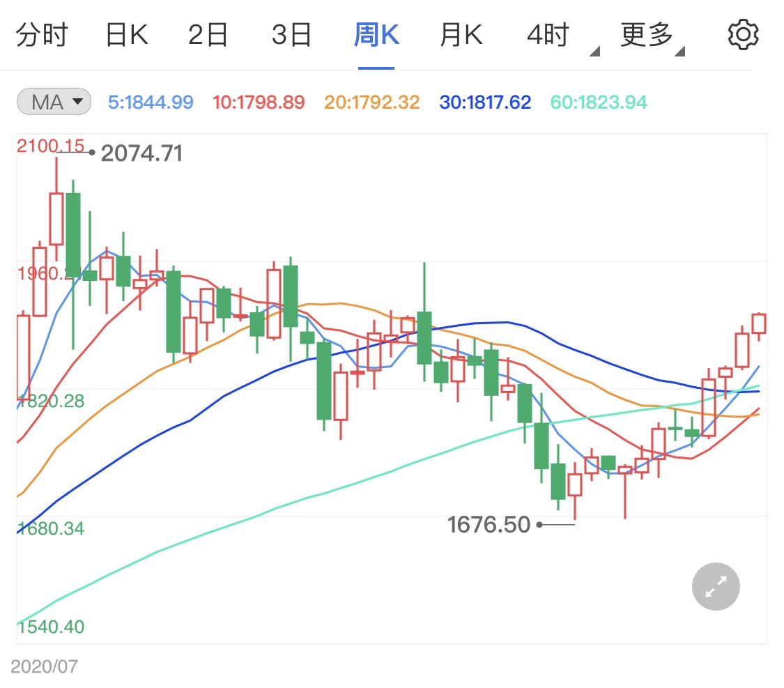
Task: Open the 3日 chart tab
Action: coord(292,35)
